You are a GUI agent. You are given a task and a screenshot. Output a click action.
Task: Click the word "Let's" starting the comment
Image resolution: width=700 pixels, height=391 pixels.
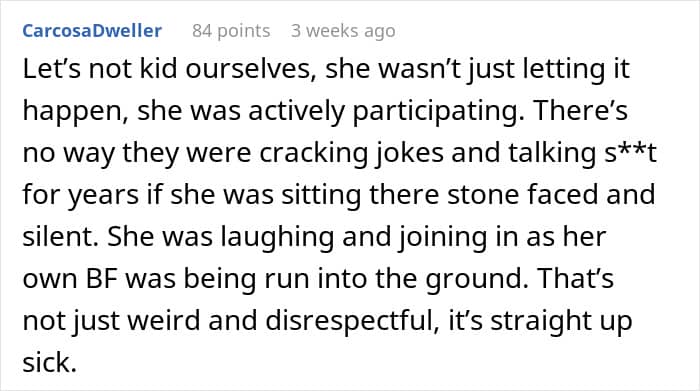click(x=51, y=69)
